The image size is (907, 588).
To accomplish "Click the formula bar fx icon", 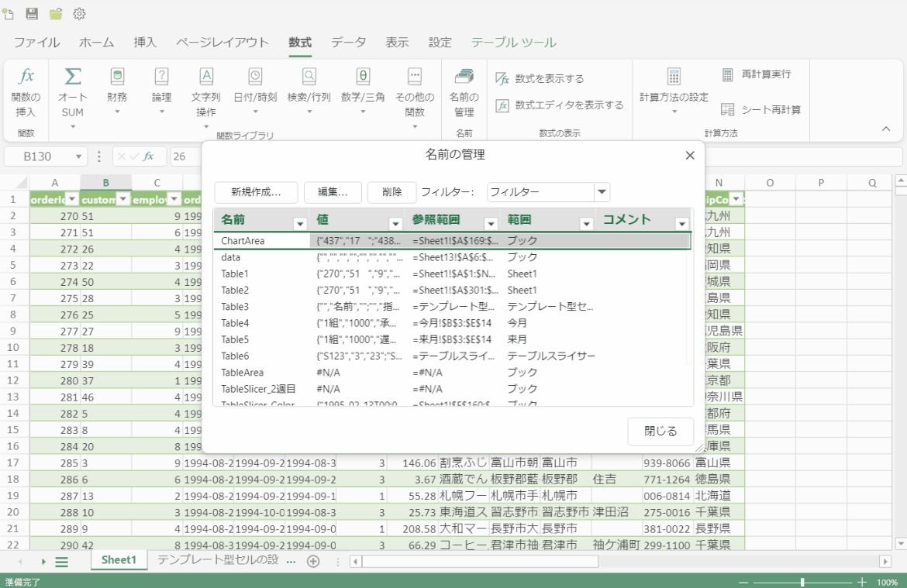I will click(149, 156).
